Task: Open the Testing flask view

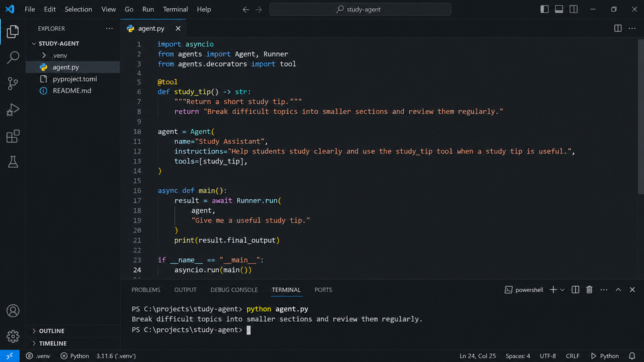Action: point(13,162)
